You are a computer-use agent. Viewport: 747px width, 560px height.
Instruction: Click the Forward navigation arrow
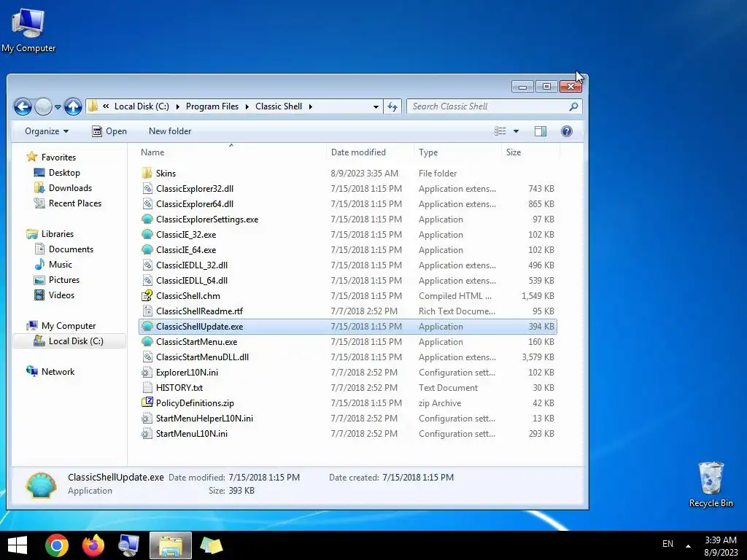coord(43,106)
